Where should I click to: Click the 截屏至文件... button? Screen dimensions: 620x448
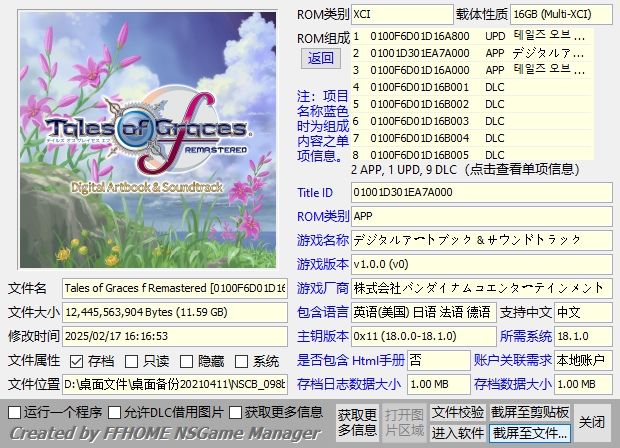530,433
